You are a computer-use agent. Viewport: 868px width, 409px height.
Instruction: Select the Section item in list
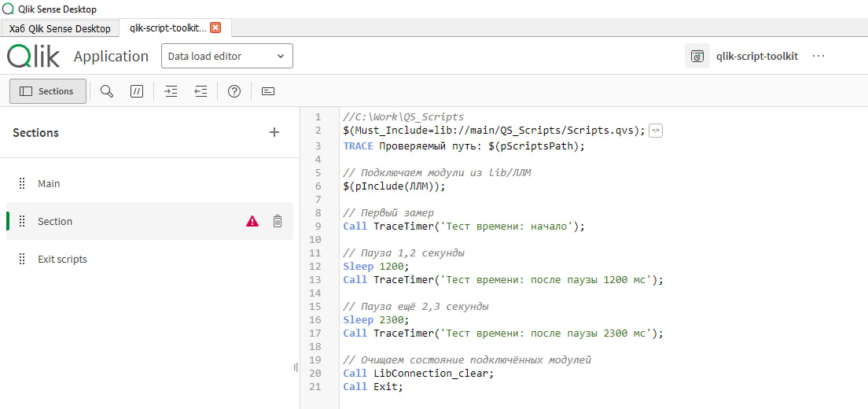(149, 221)
